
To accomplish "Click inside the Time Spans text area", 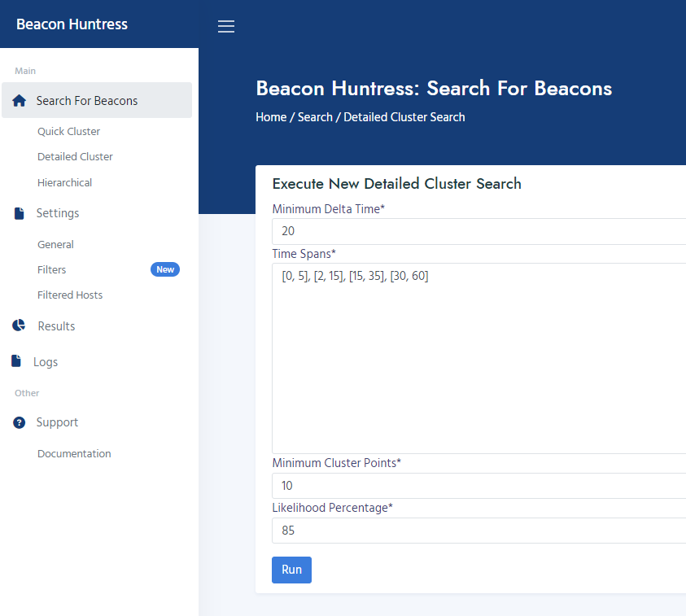I will click(479, 358).
